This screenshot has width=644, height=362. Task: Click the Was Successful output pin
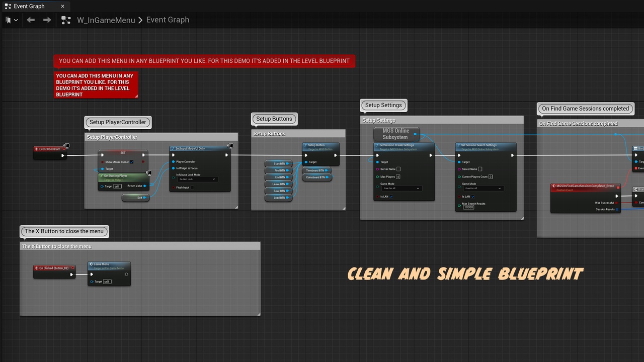point(617,203)
